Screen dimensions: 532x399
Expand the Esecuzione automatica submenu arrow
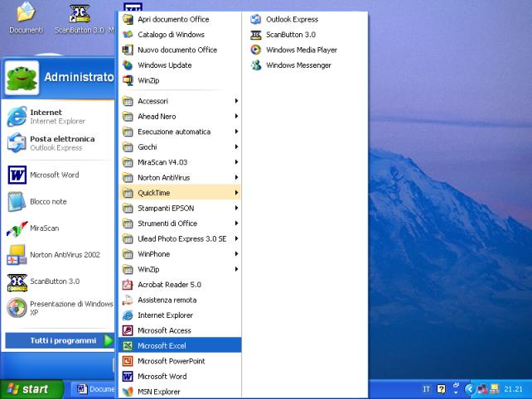coord(236,131)
